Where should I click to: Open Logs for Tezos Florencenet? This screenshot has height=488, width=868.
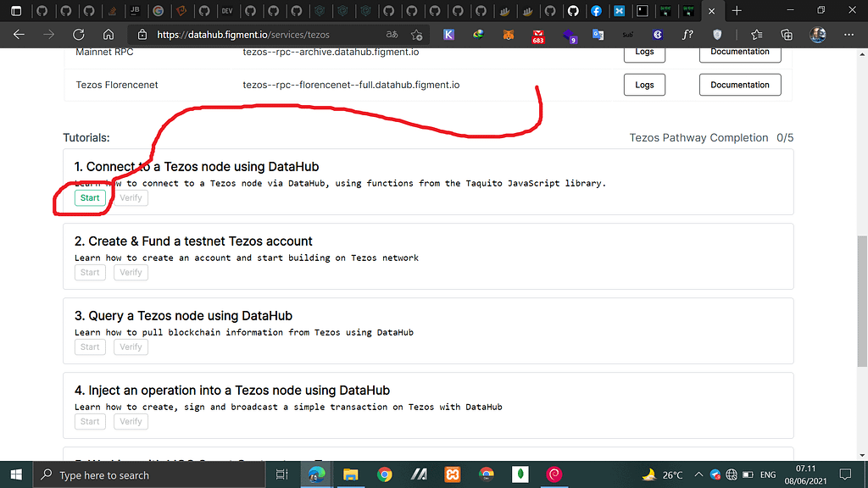[x=644, y=85]
